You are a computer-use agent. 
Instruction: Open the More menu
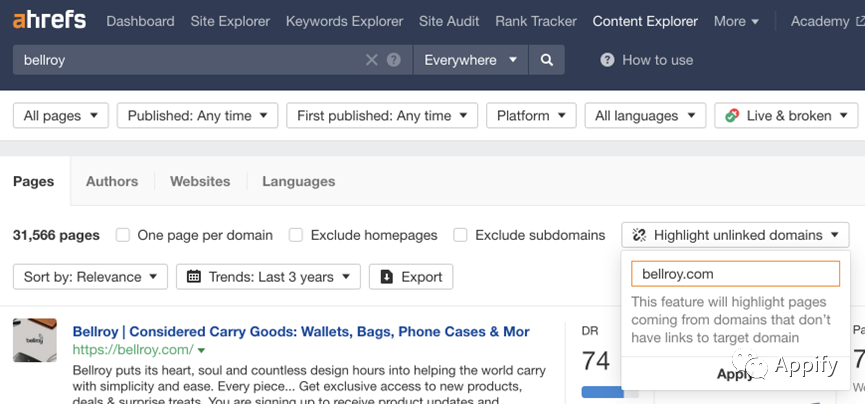pyautogui.click(x=736, y=22)
